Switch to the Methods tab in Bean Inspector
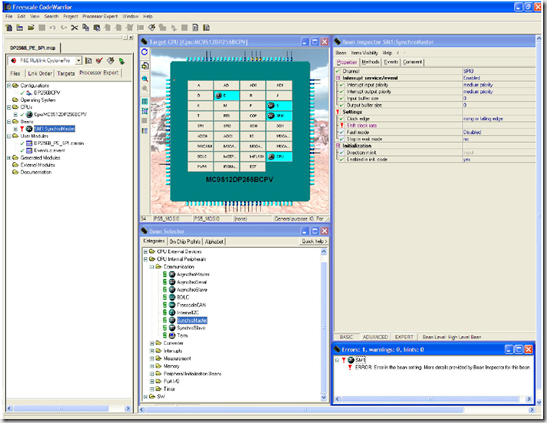The image size is (547, 423). pos(370,62)
